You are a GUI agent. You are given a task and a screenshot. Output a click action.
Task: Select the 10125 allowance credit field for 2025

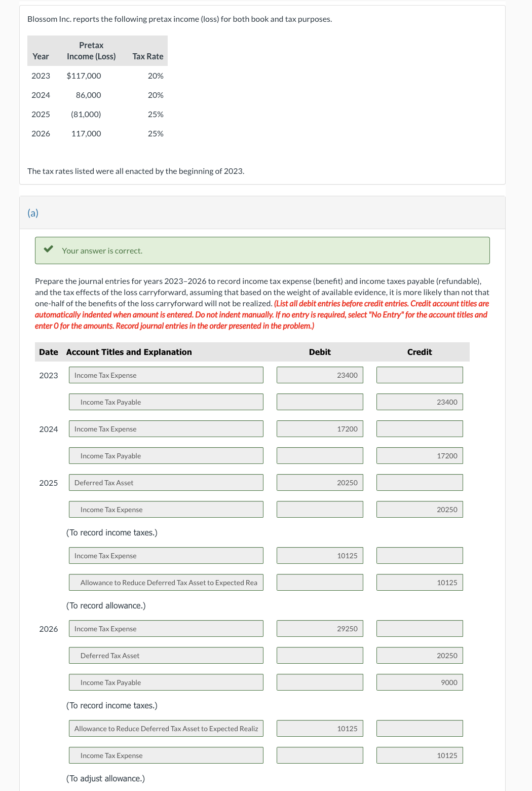tap(420, 582)
